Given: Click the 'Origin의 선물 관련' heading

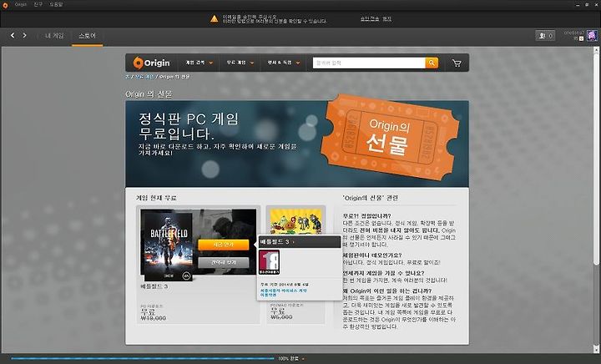Looking at the screenshot, I should click(371, 198).
